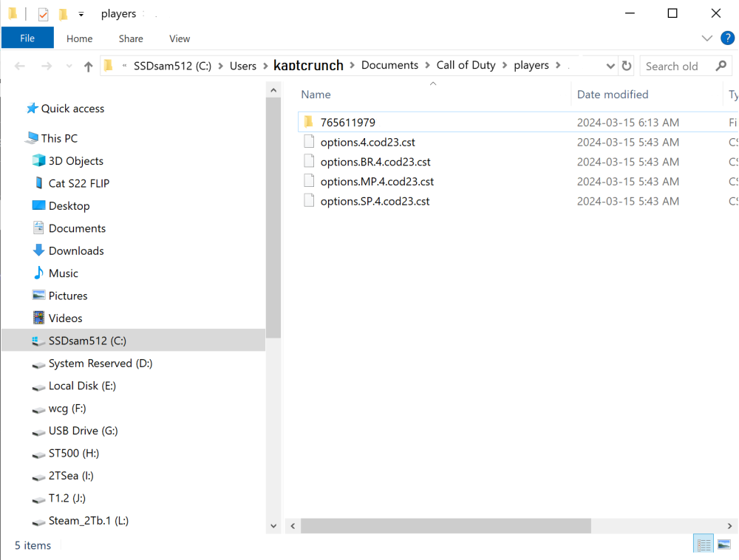
Task: Select the 3D Objects folder icon
Action: click(x=39, y=161)
